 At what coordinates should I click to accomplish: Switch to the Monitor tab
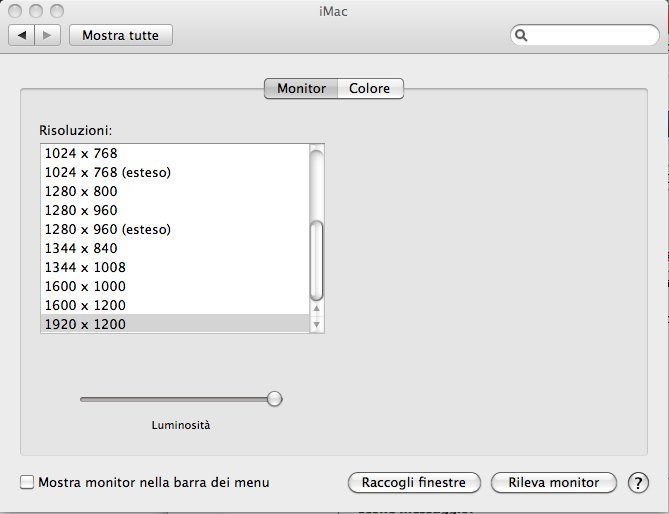coord(301,89)
